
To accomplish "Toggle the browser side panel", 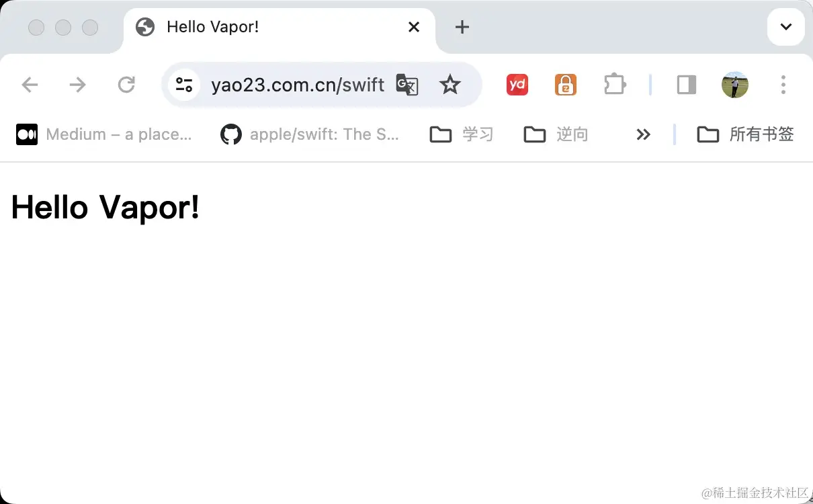I will (687, 85).
